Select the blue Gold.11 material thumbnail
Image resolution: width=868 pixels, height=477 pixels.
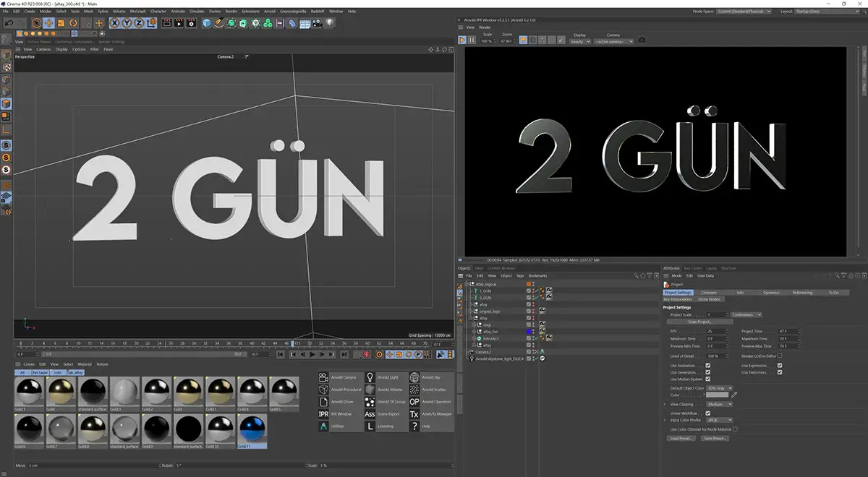pyautogui.click(x=253, y=430)
